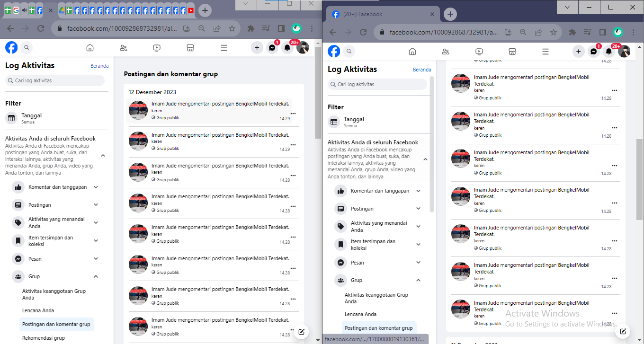The height and width of the screenshot is (344, 644).
Task: Open Messenger in the left window
Action: (x=272, y=47)
